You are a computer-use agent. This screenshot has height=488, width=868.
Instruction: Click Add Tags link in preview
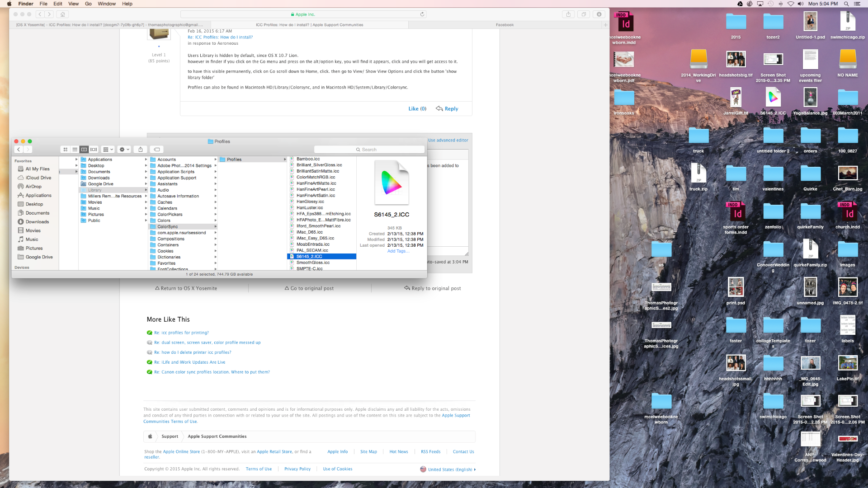(398, 251)
